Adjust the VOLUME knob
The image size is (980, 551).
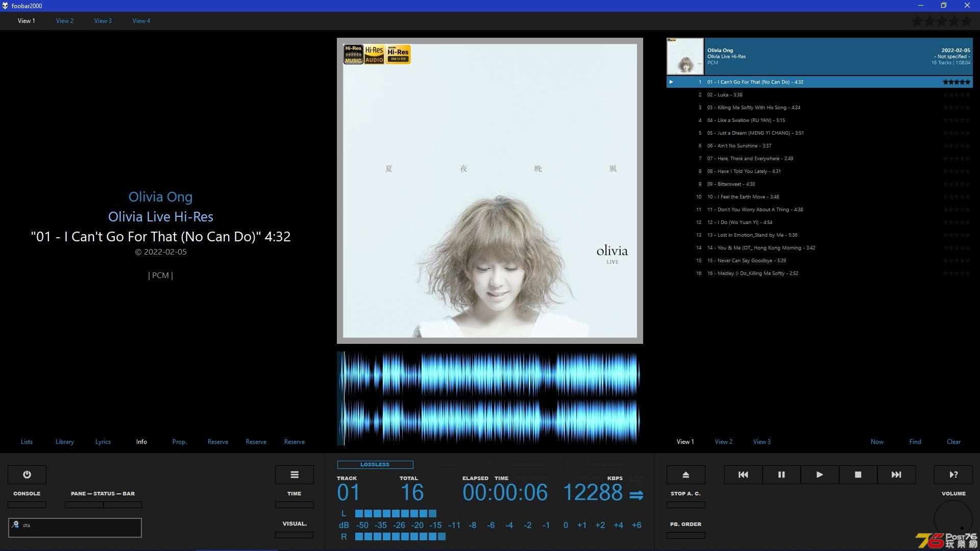point(953,519)
